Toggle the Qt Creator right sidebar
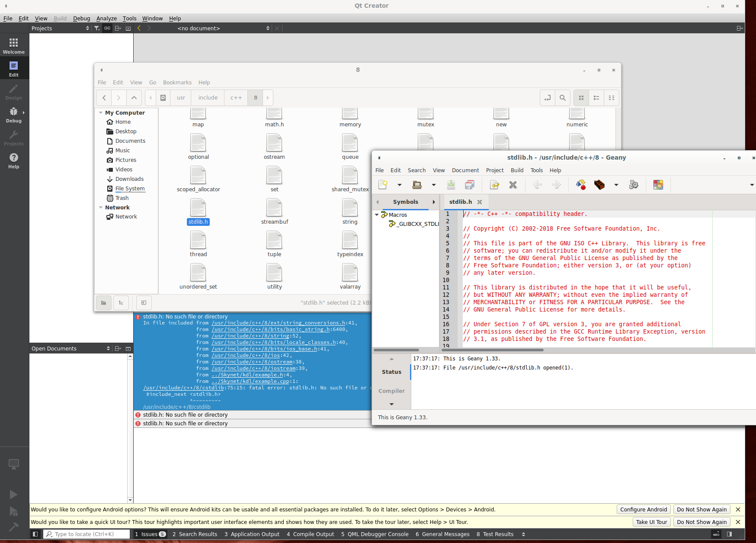This screenshot has height=543, width=756. pyautogui.click(x=730, y=534)
